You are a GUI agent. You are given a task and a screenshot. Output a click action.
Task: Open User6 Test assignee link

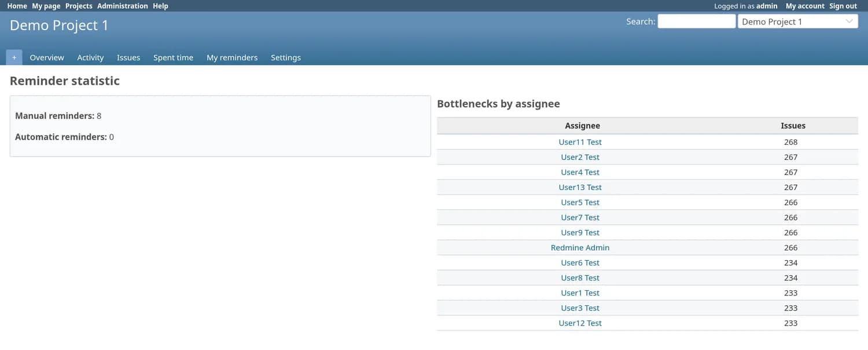[x=580, y=262]
